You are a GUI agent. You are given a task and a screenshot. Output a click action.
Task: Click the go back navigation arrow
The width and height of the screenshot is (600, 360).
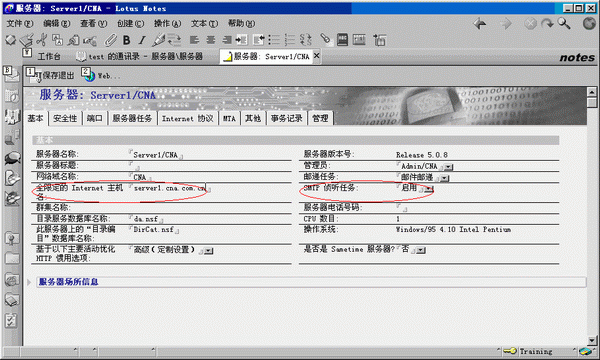(479, 24)
